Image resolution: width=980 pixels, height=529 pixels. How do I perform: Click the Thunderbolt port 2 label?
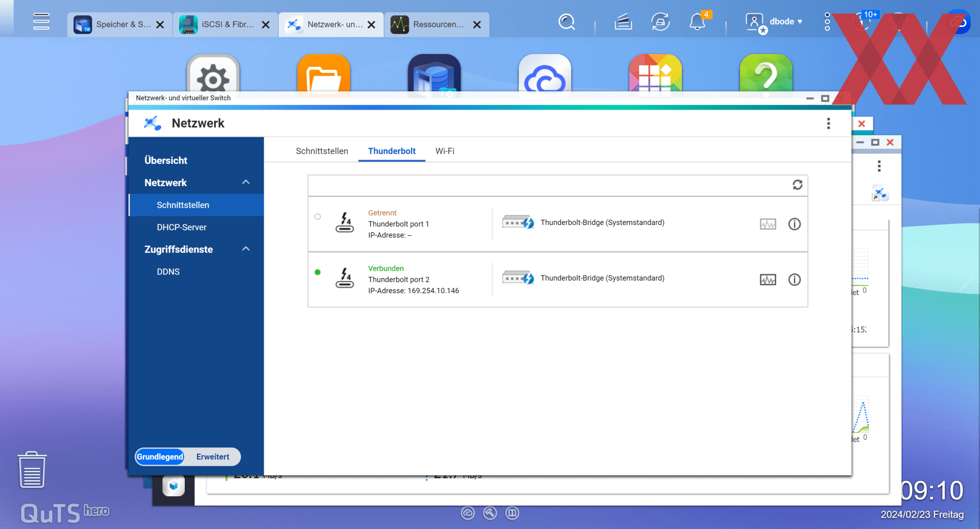point(399,280)
